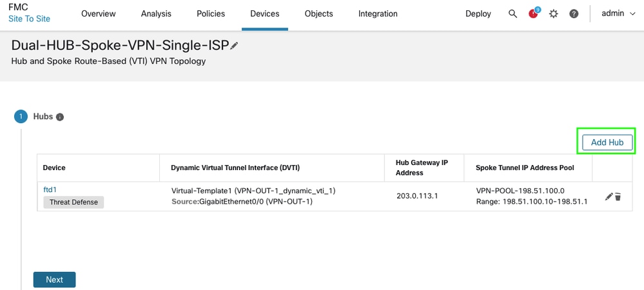Open the Analysis menu
Screen dimensions: 644x290
(156, 14)
